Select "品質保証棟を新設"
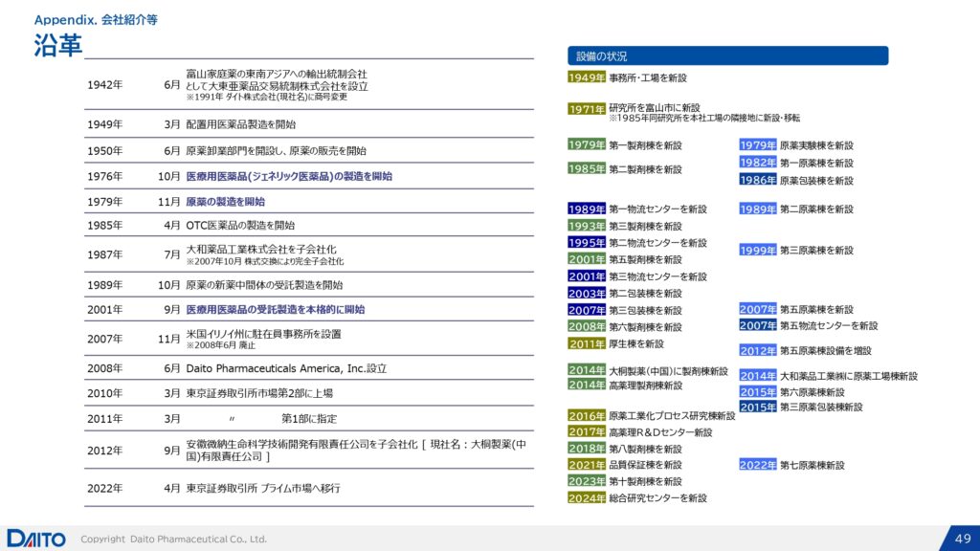Viewport: 980px width, 551px height. pos(646,465)
